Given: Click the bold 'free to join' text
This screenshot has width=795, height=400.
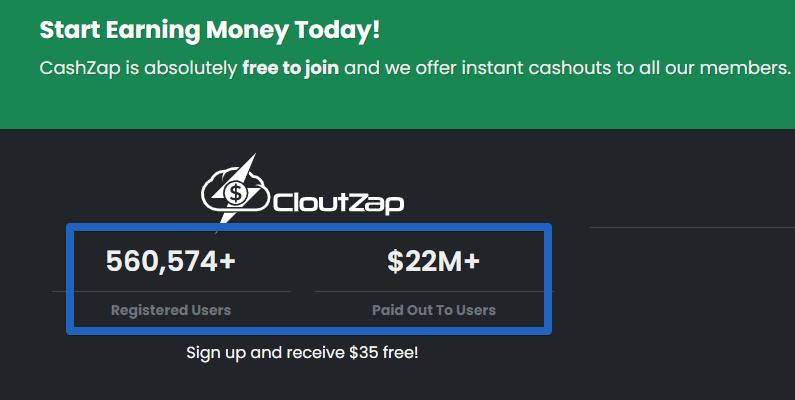Looking at the screenshot, I should coord(291,67).
